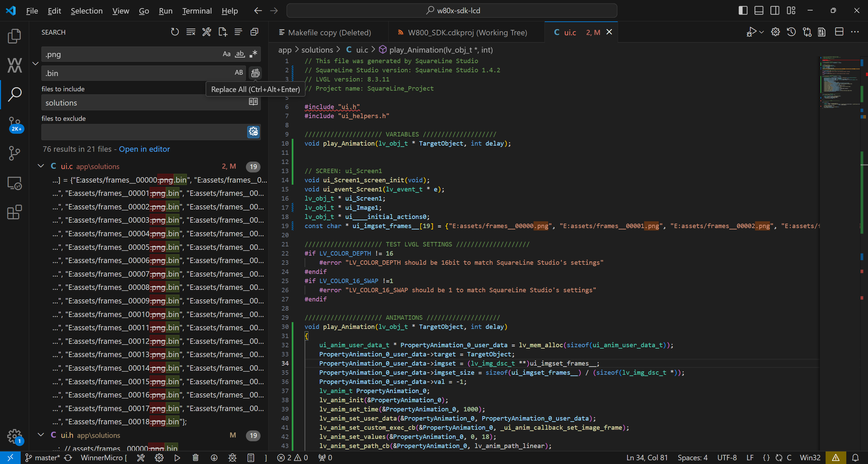Open a new search editor

coord(223,32)
